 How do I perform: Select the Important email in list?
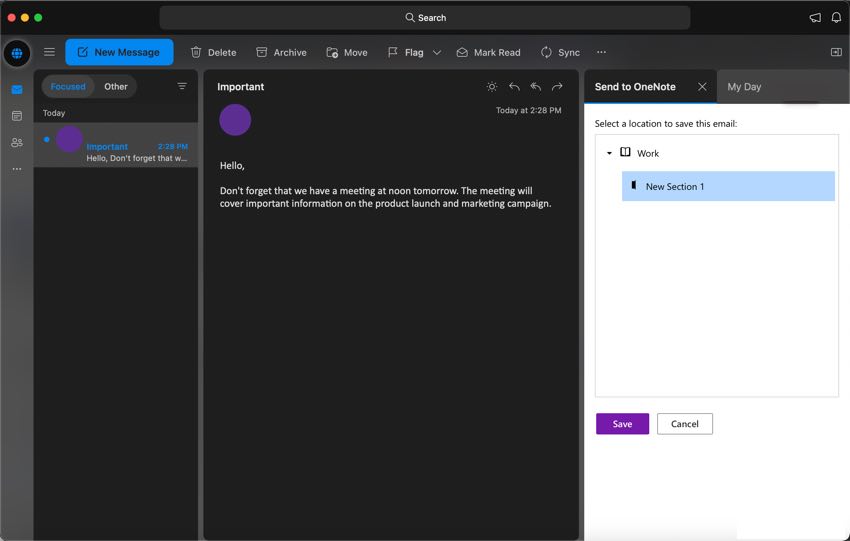coord(115,145)
